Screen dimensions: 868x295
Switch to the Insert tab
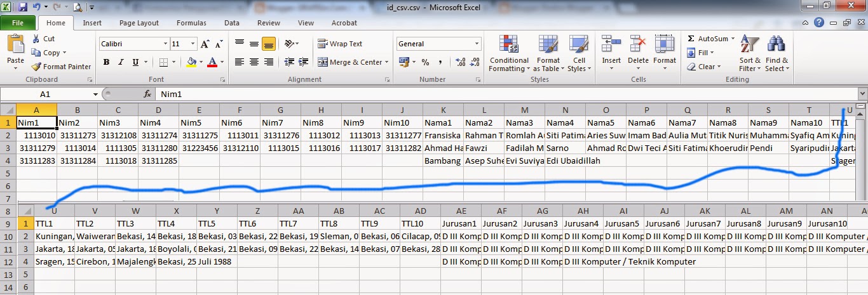pyautogui.click(x=92, y=23)
